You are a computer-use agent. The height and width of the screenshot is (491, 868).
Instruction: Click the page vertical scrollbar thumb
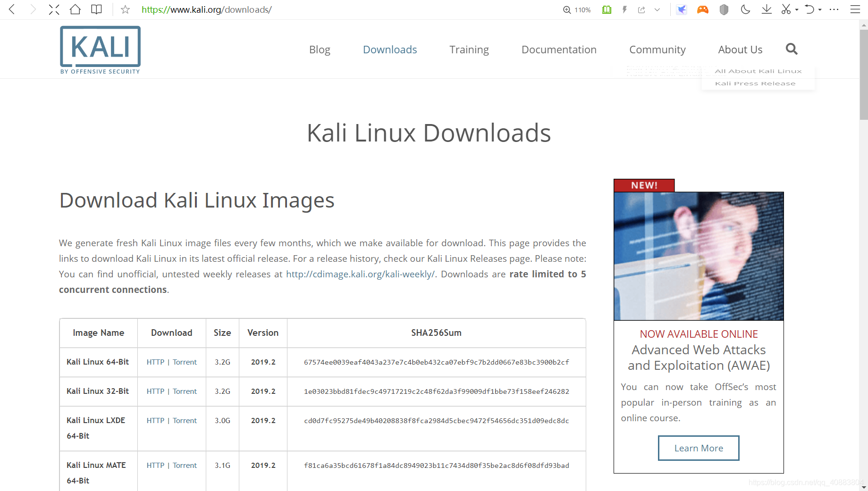coord(864,75)
